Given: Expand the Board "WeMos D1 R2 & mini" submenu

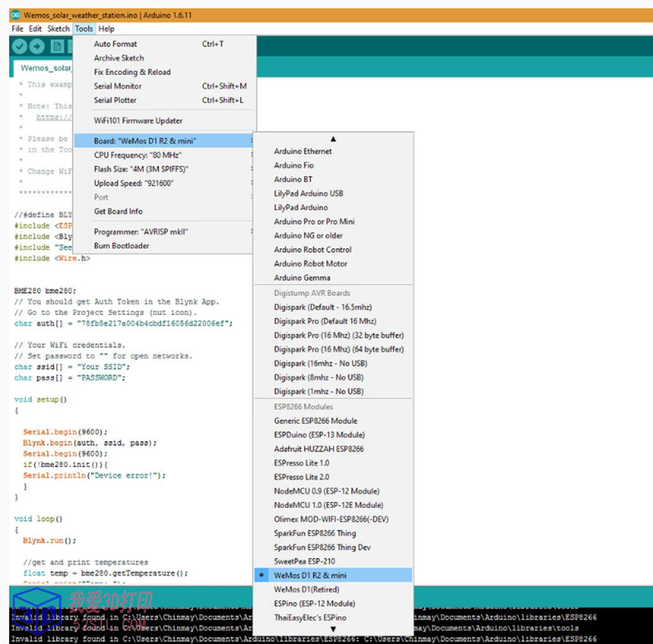Looking at the screenshot, I should click(x=164, y=140).
